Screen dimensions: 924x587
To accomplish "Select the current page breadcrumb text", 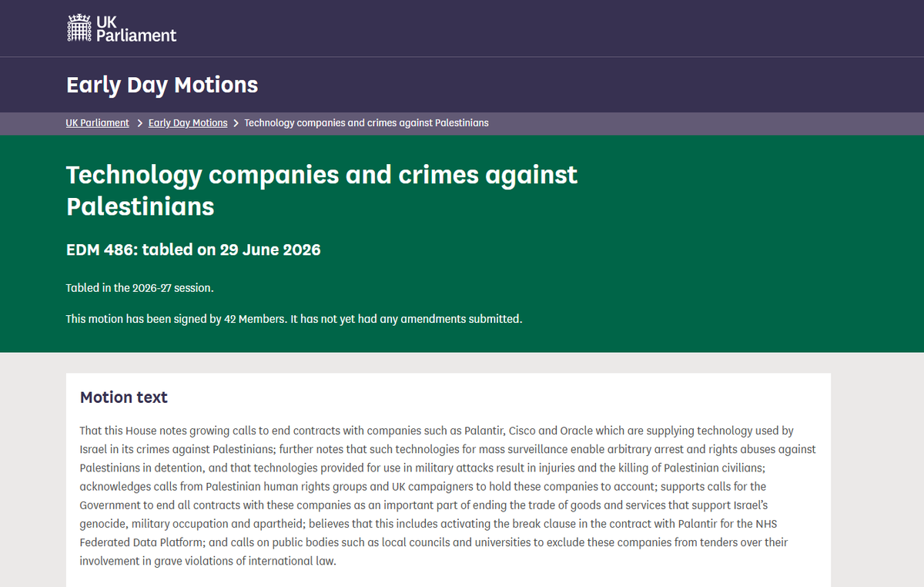I will (x=367, y=122).
